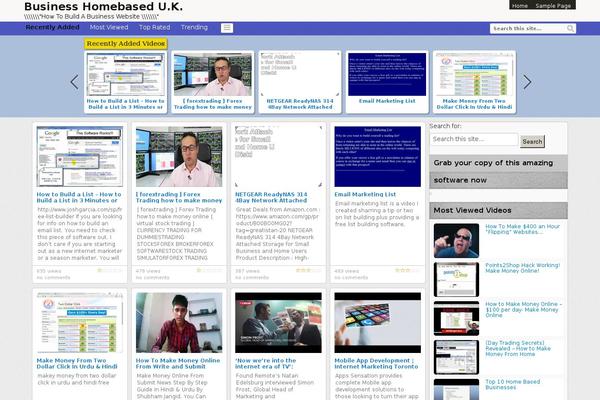Click grid title 'How to Build a List'
This screenshot has height=400, width=600.
coord(79,197)
